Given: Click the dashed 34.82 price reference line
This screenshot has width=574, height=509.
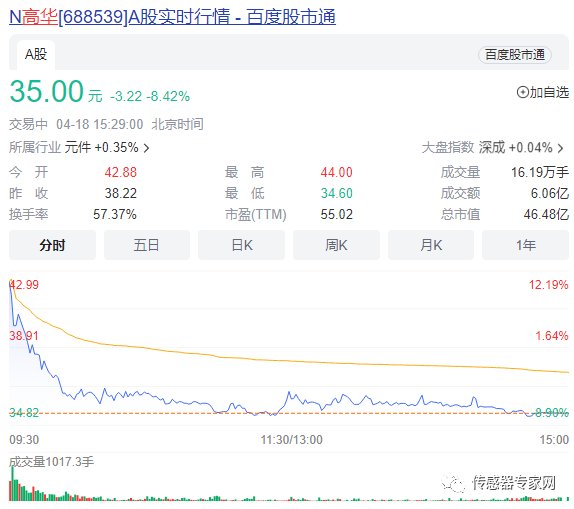Looking at the screenshot, I should [x=289, y=413].
